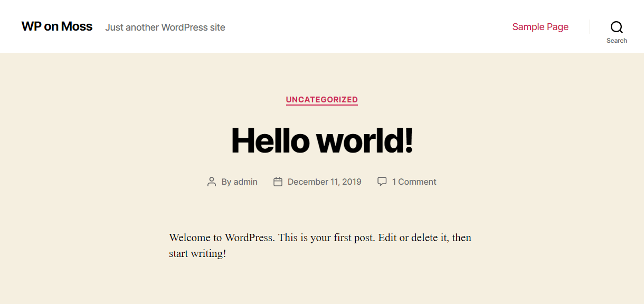Go to the WP on Moss home link
Image resolution: width=644 pixels, height=304 pixels.
[57, 26]
